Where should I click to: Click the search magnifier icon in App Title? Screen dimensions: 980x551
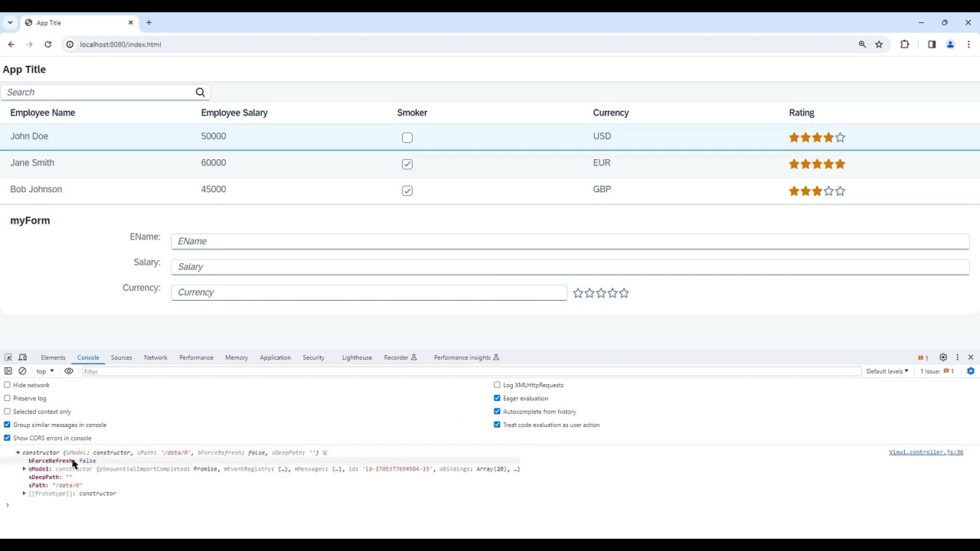(x=201, y=93)
